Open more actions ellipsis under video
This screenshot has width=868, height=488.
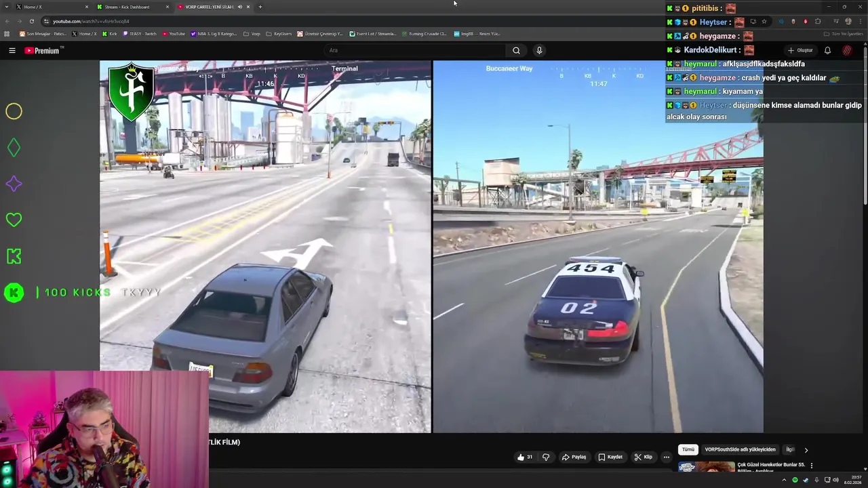point(666,457)
